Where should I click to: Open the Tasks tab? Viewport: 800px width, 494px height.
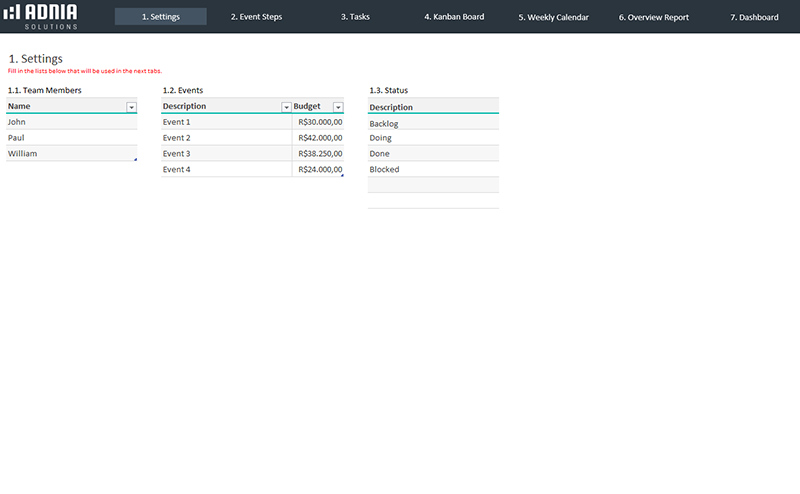[x=355, y=17]
